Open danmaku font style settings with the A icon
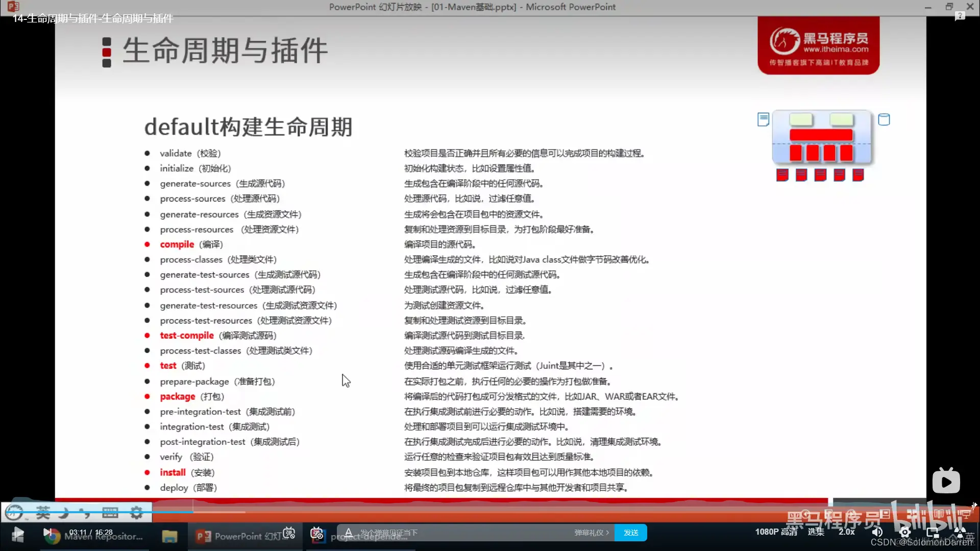Viewport: 980px width, 551px height. point(349,533)
